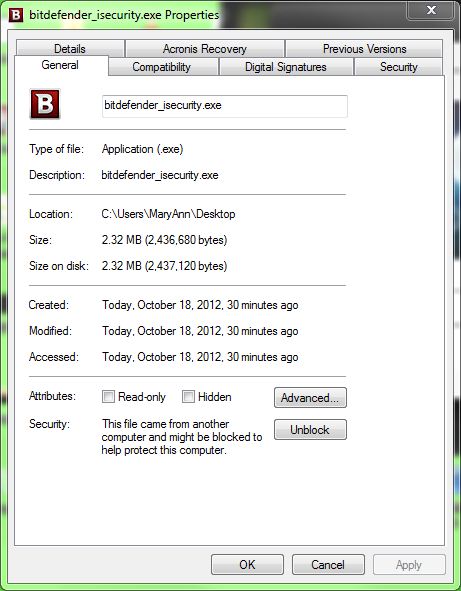
Task: Click the size on disk 2,437,120 bytes
Action: click(164, 266)
